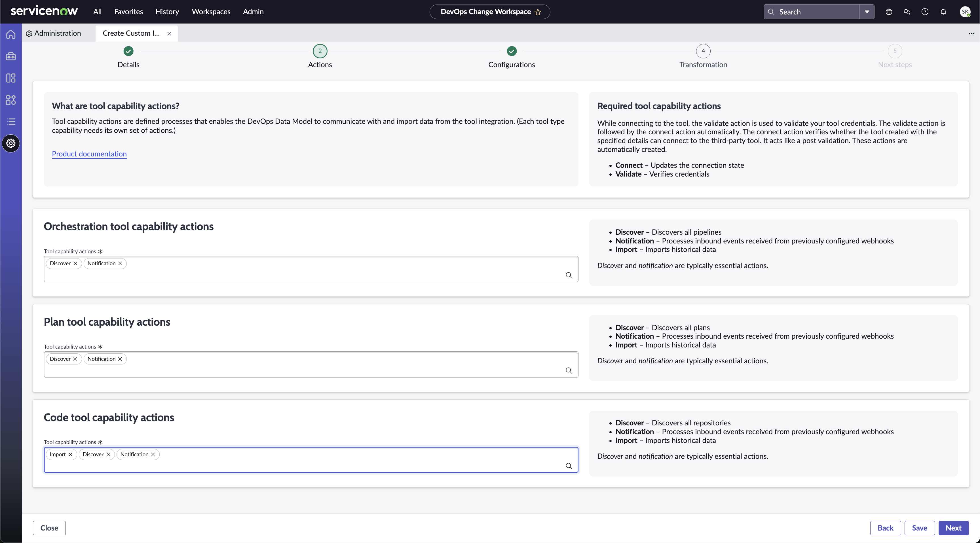Click the Back button
The height and width of the screenshot is (543, 980).
pyautogui.click(x=885, y=528)
